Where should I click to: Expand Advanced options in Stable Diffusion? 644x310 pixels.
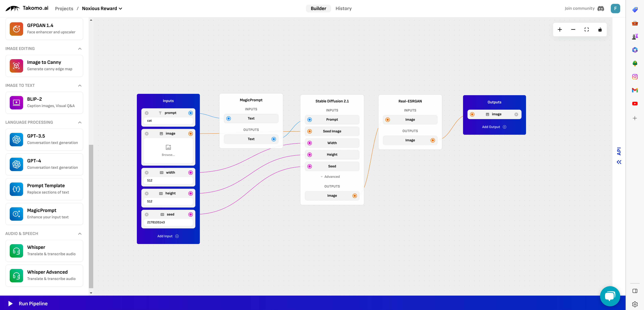coord(330,177)
